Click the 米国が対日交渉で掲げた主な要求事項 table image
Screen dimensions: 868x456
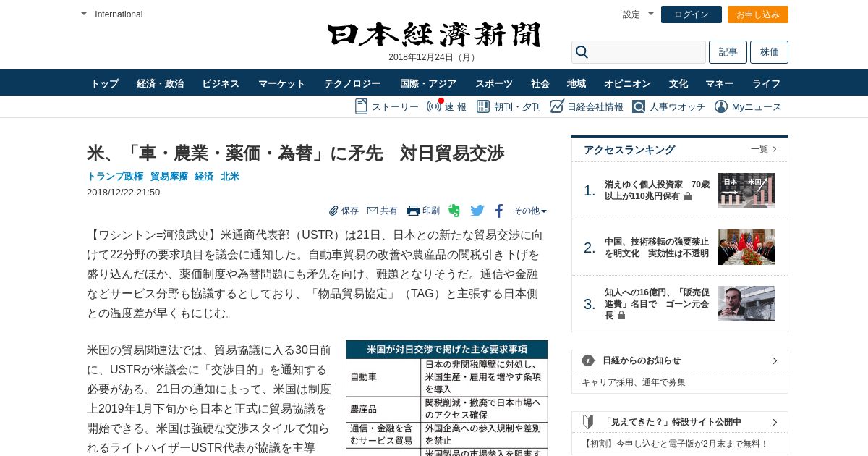(447, 398)
